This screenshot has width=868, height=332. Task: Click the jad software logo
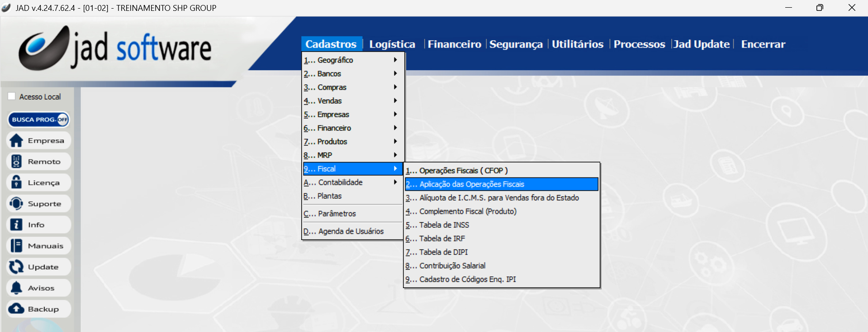point(115,48)
